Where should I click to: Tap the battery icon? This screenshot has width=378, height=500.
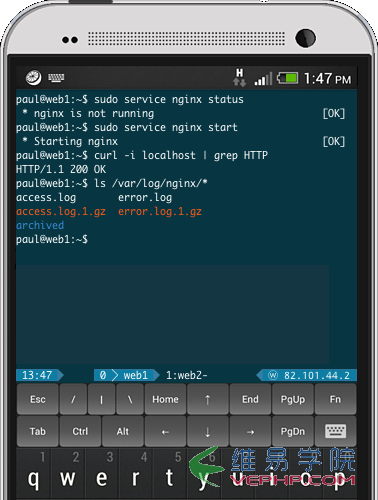click(287, 78)
